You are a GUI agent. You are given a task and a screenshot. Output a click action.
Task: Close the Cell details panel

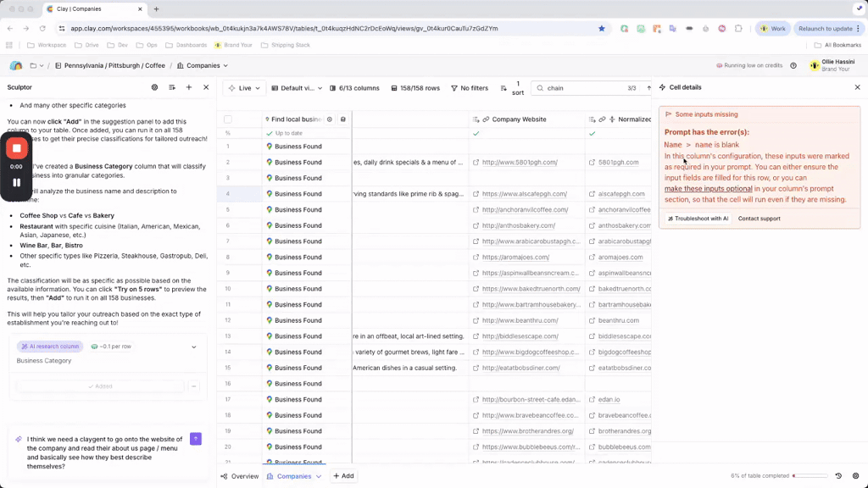point(857,87)
